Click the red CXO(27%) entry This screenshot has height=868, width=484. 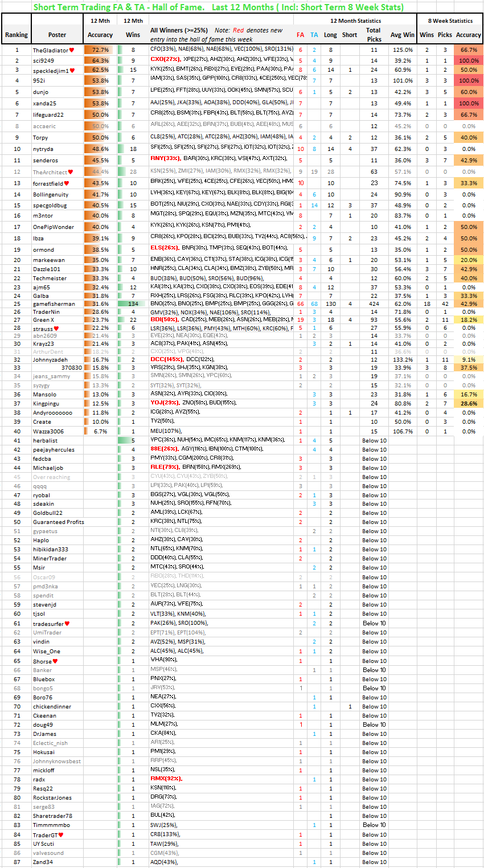[x=165, y=59]
